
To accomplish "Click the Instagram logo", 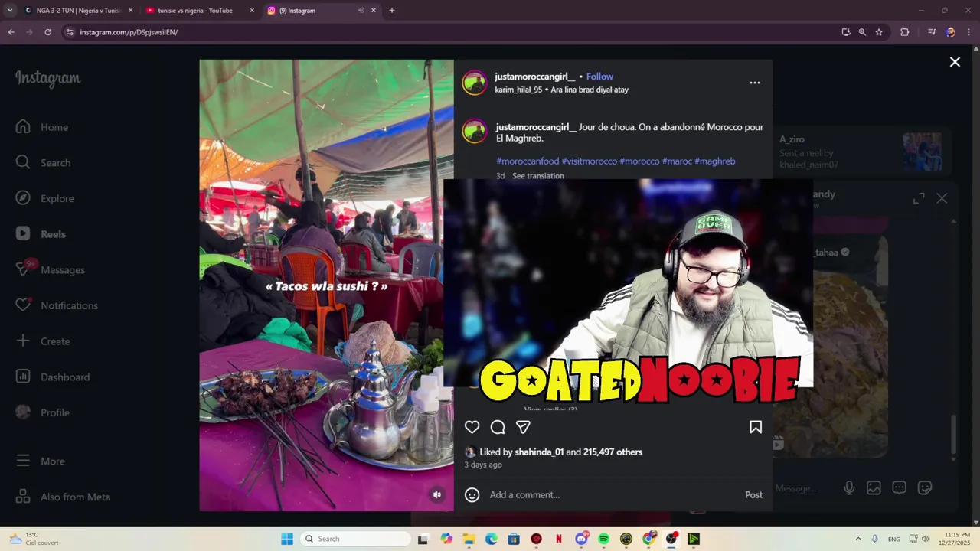I will coord(47,78).
